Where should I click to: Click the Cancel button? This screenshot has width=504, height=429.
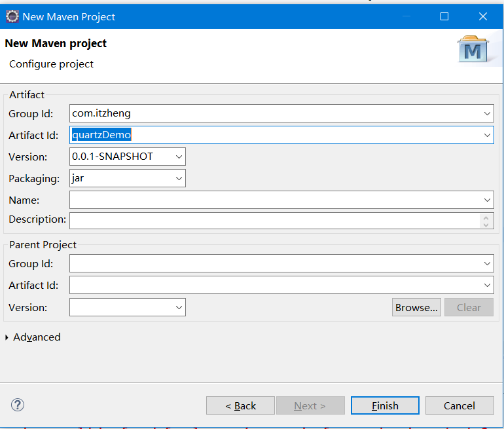[459, 405]
